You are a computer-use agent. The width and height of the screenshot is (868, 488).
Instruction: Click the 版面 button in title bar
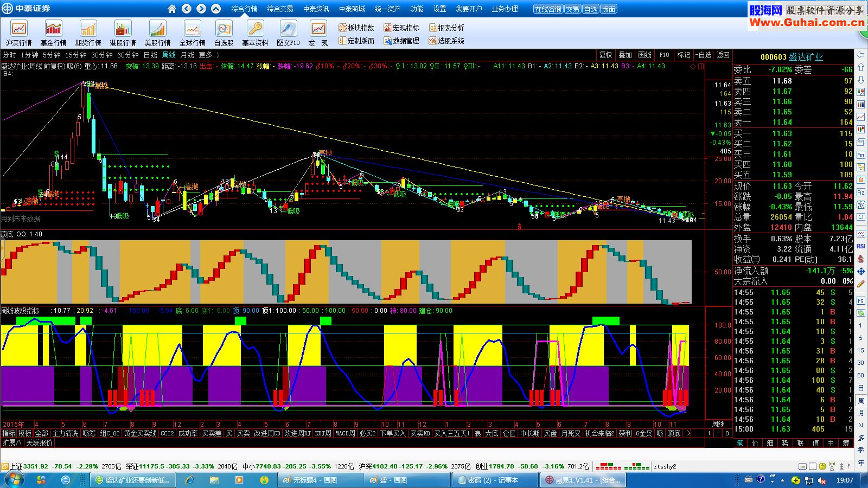point(609,9)
